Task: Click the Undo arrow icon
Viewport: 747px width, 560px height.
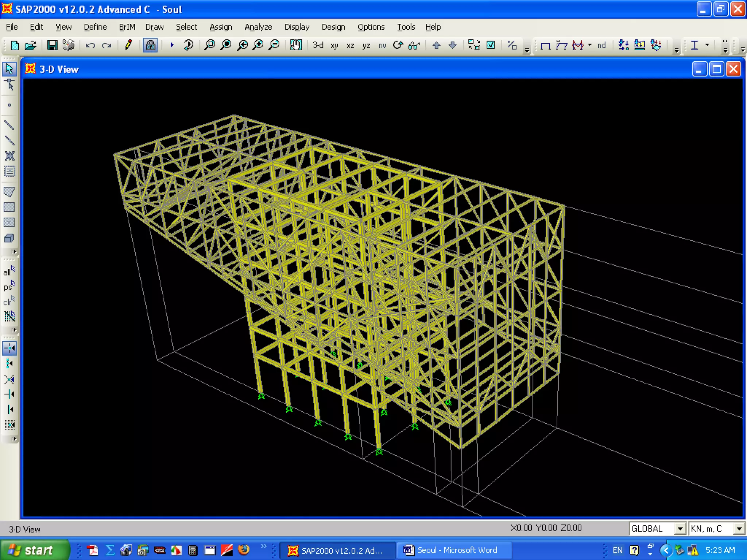Action: [x=90, y=45]
